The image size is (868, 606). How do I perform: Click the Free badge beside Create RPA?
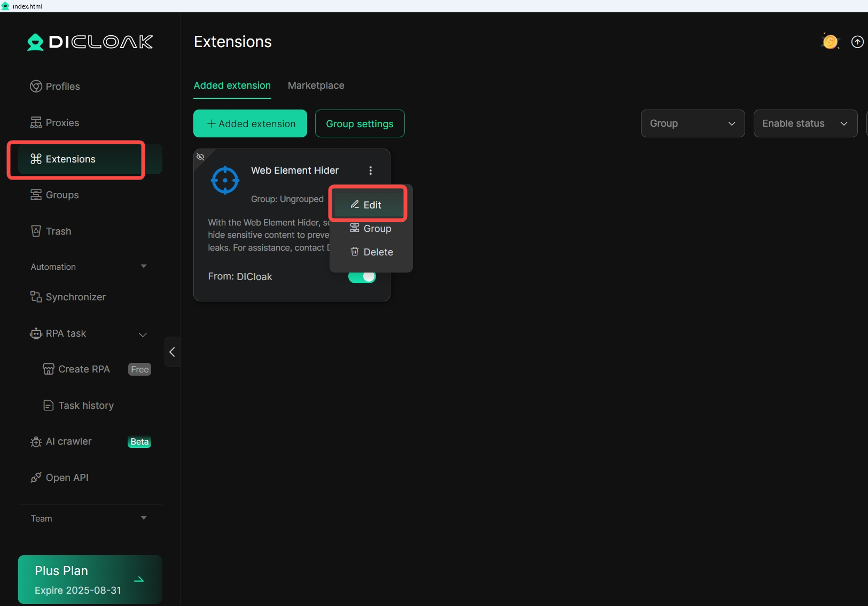click(x=140, y=370)
